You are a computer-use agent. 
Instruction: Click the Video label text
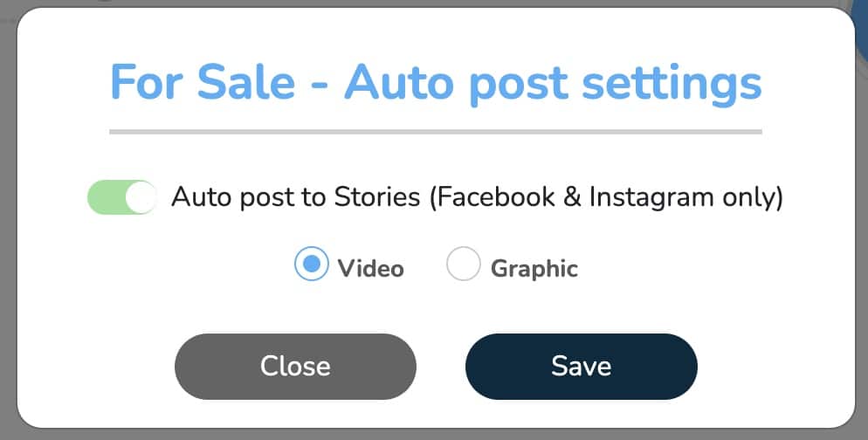(371, 269)
